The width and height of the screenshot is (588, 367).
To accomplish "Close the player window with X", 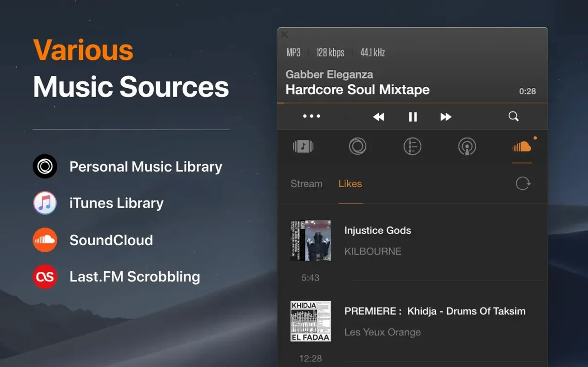I will tap(284, 34).
